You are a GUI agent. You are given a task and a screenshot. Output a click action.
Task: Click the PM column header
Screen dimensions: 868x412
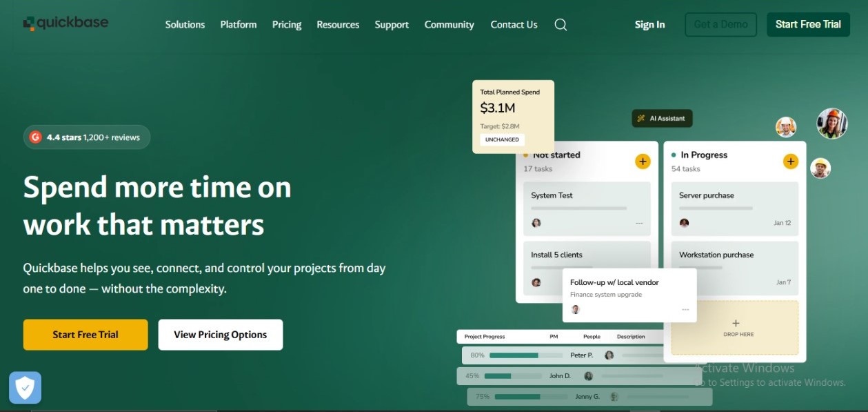(x=554, y=337)
